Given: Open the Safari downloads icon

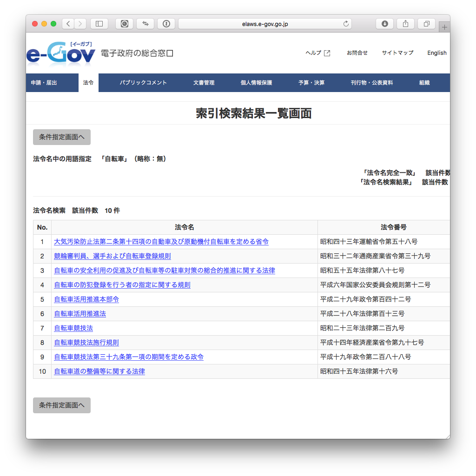Looking at the screenshot, I should click(x=385, y=24).
